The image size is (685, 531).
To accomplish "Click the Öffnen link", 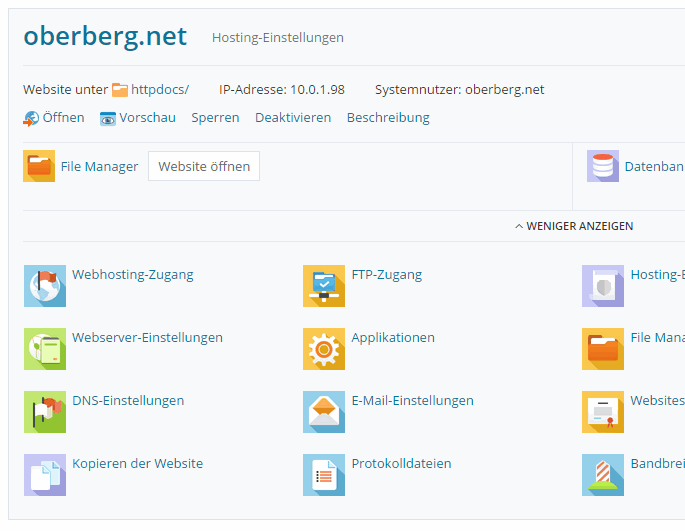I will coord(63,117).
